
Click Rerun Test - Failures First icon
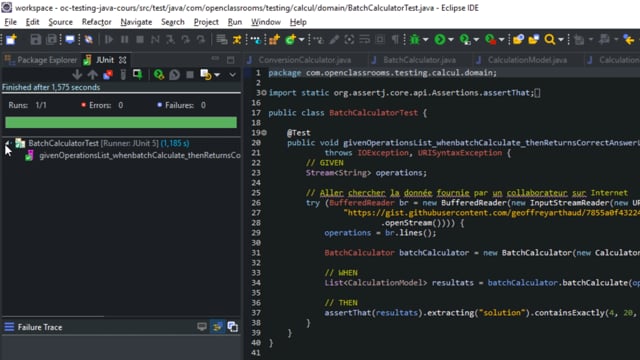[x=175, y=74]
